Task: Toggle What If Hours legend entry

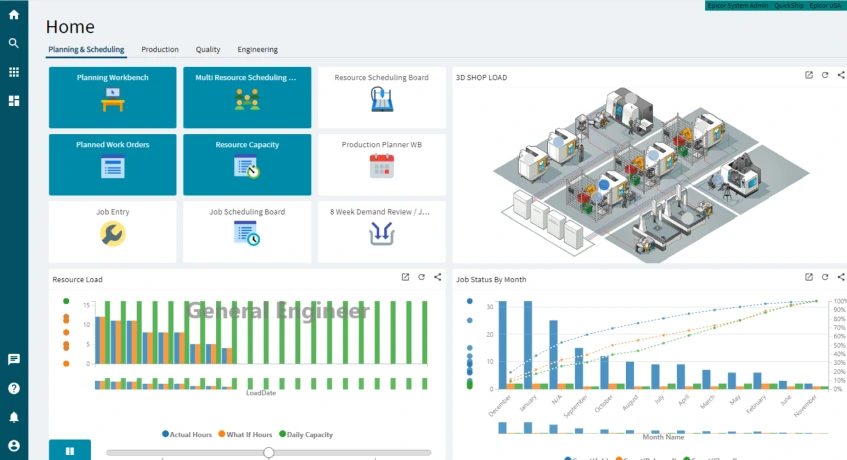Action: click(x=248, y=435)
